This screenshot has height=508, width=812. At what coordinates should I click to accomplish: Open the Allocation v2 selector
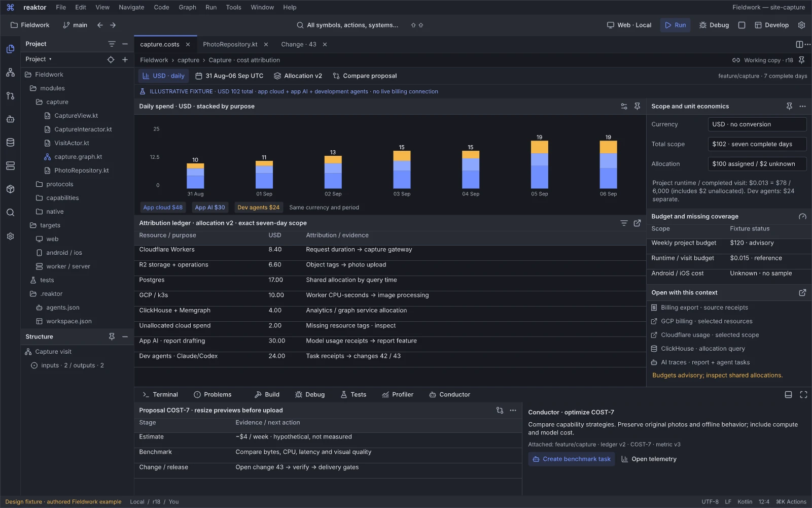pos(298,76)
